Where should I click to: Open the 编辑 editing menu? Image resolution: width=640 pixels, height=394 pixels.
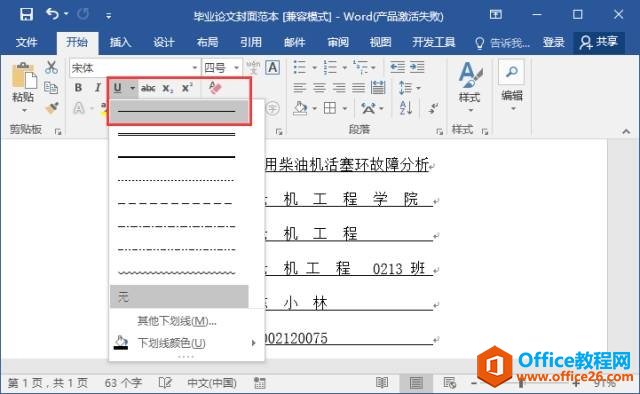point(512,85)
